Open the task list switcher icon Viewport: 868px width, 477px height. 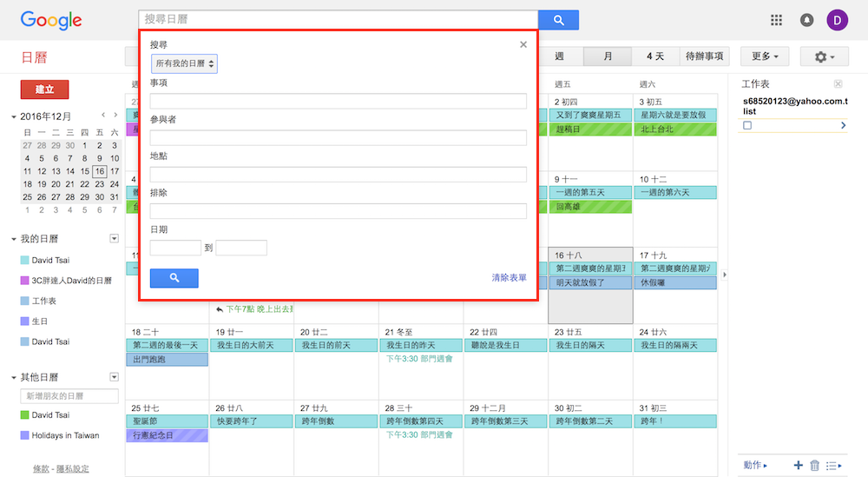coord(834,466)
